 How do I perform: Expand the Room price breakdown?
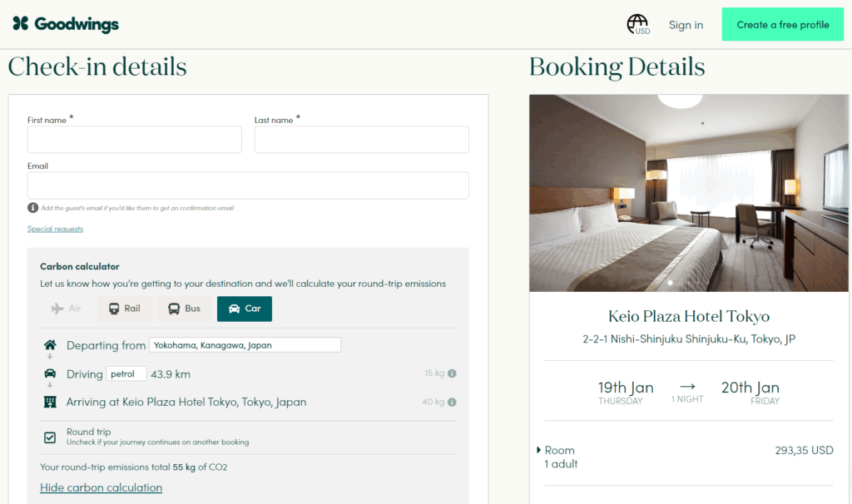point(538,450)
